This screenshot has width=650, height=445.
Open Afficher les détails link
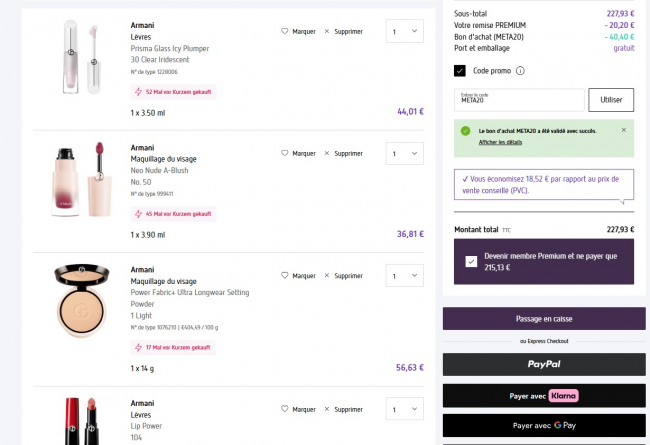500,142
